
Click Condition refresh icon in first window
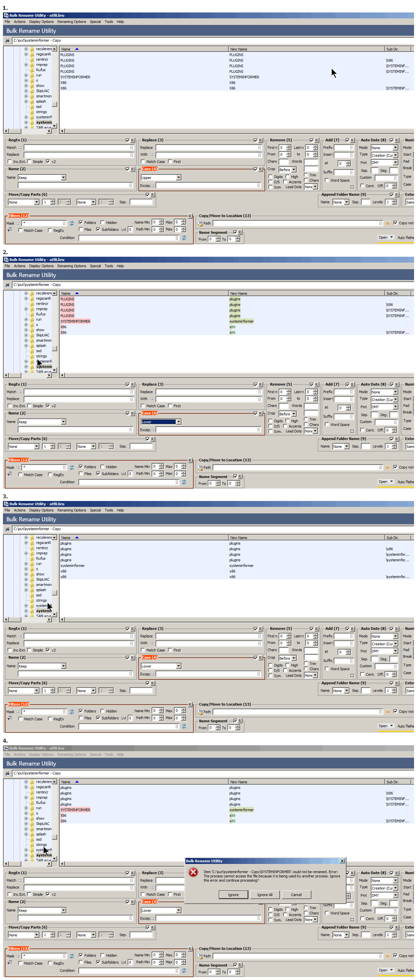tap(184, 238)
